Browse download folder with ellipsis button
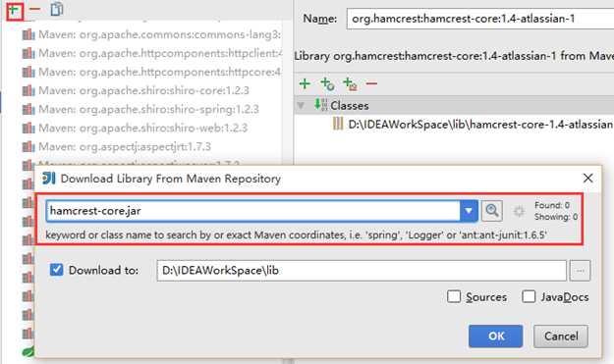 tap(580, 271)
